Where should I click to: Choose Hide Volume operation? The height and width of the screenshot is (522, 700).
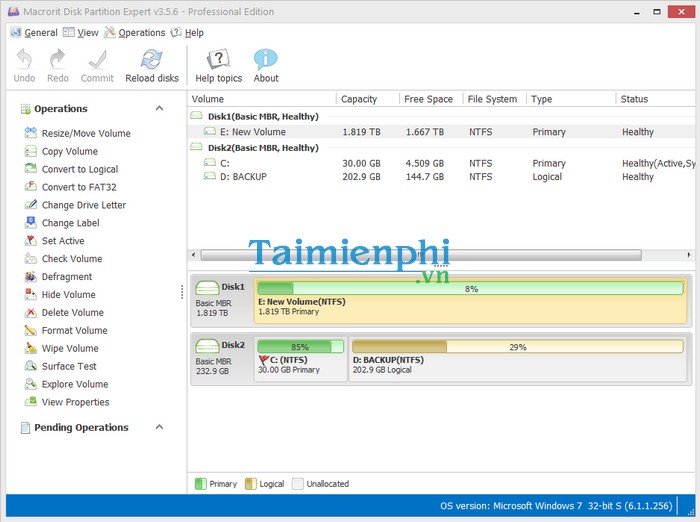click(68, 295)
